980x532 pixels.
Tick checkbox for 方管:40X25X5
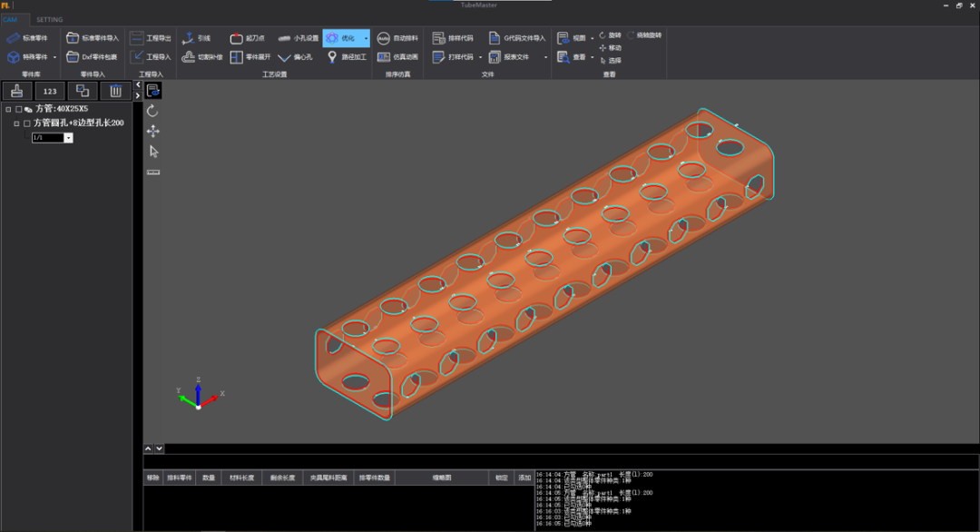tap(19, 110)
